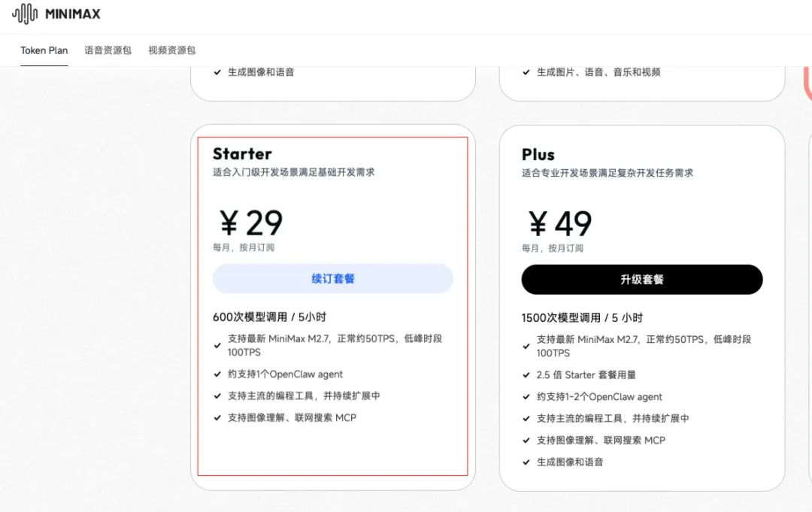Click checkmark beside Starter's MiniMax M2.7 line
The width and height of the screenshot is (812, 512).
pyautogui.click(x=217, y=346)
